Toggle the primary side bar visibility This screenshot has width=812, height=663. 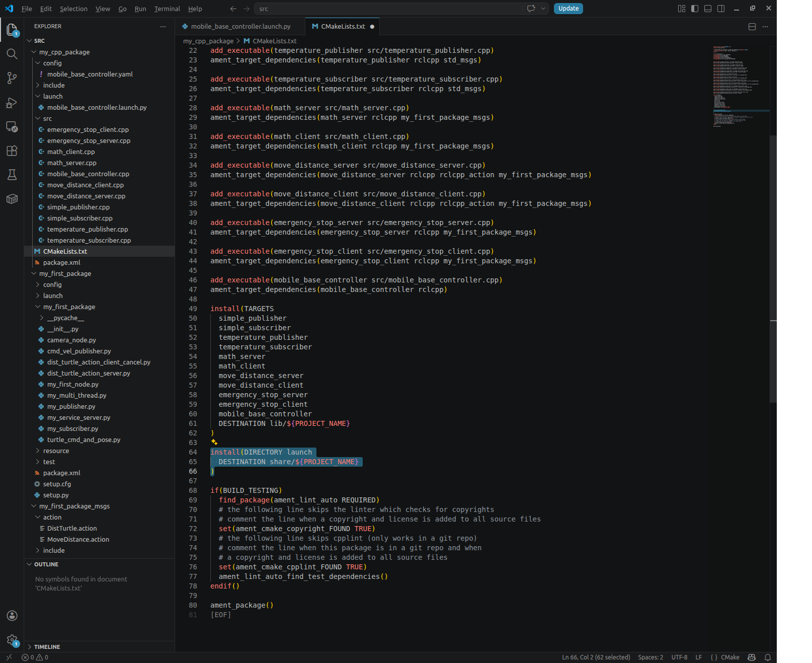coord(695,9)
